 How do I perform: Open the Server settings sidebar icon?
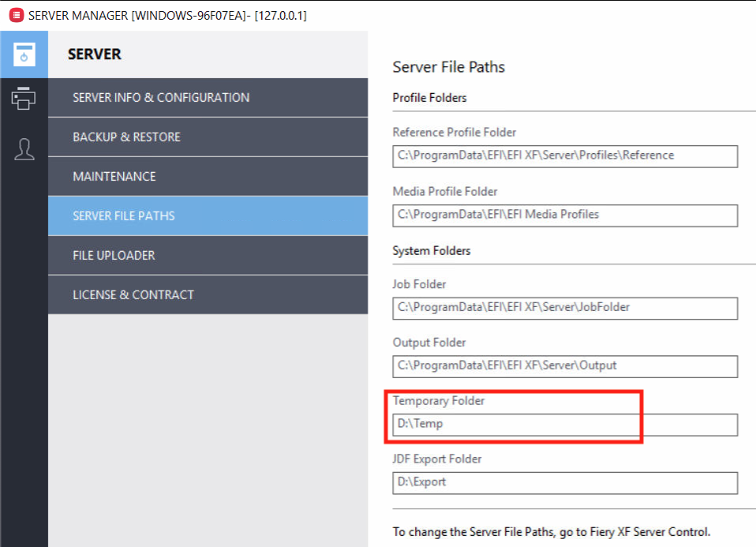[x=24, y=55]
